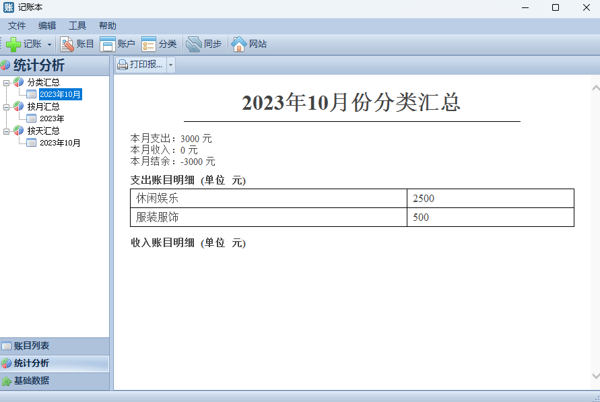Open the 文件 menu
Screen dimensions: 600x402
coord(17,25)
